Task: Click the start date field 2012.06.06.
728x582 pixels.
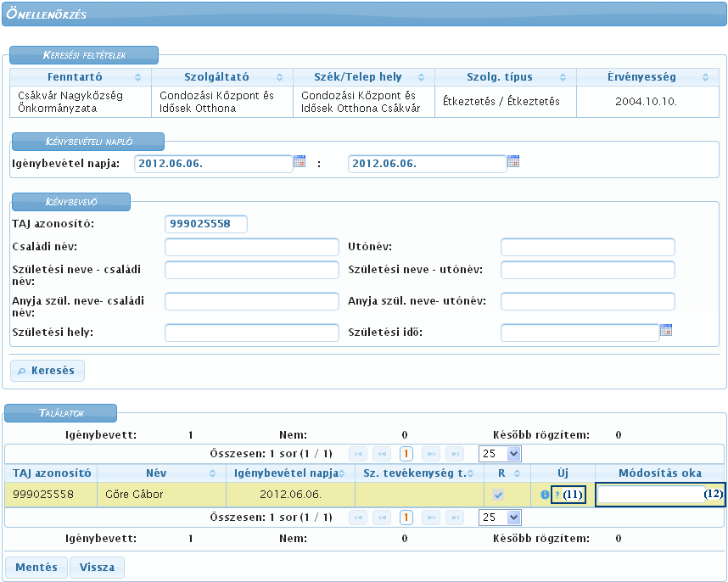Action: [214, 164]
